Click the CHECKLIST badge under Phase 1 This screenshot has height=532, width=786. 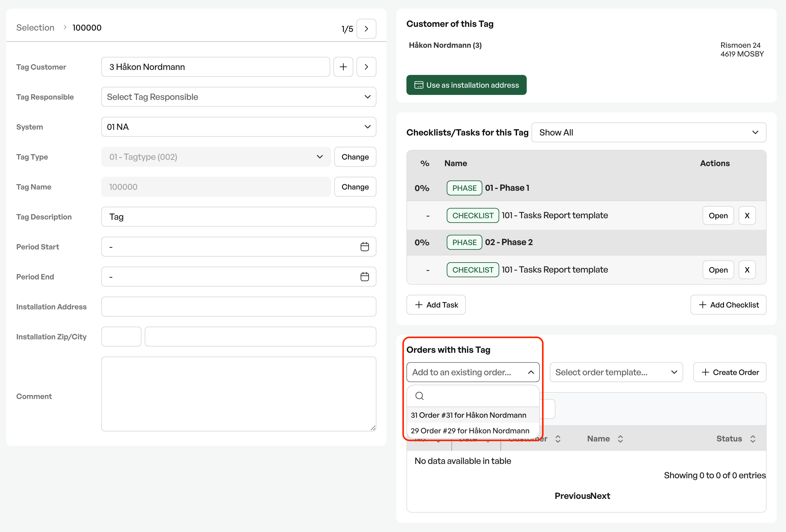tap(473, 216)
